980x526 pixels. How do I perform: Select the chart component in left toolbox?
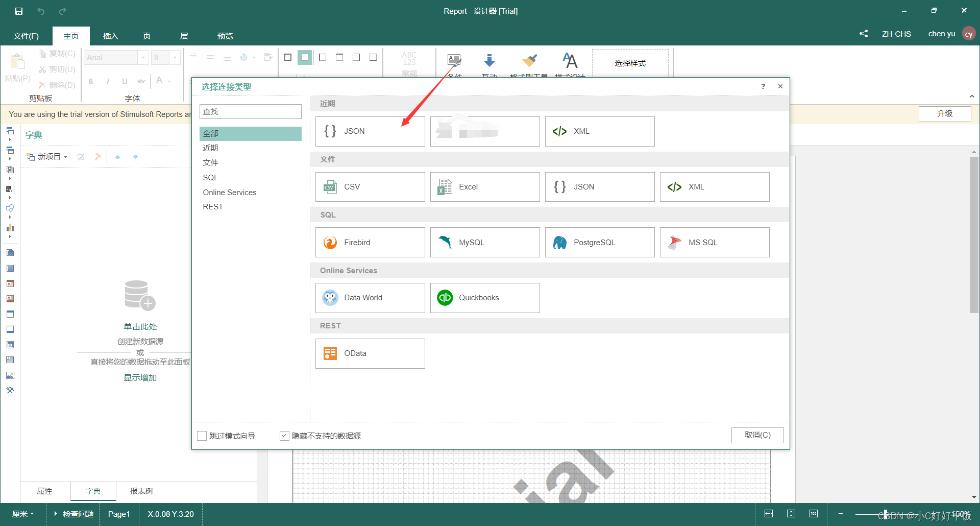pyautogui.click(x=10, y=228)
